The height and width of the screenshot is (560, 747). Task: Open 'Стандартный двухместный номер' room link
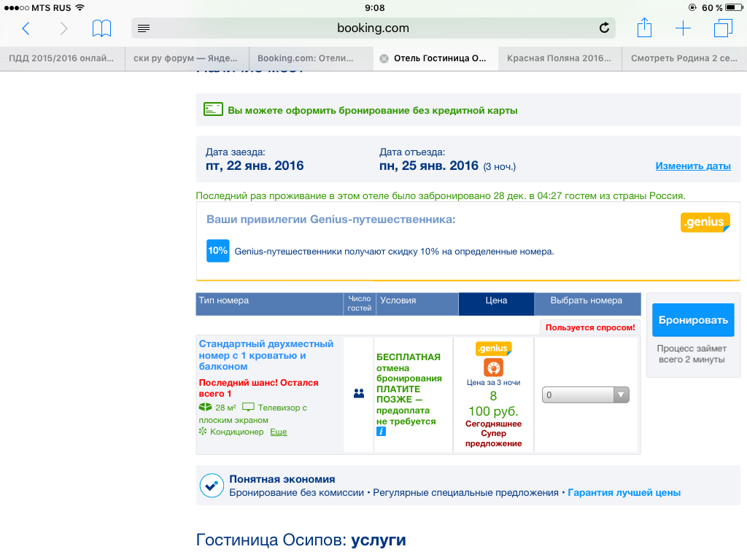(x=266, y=355)
